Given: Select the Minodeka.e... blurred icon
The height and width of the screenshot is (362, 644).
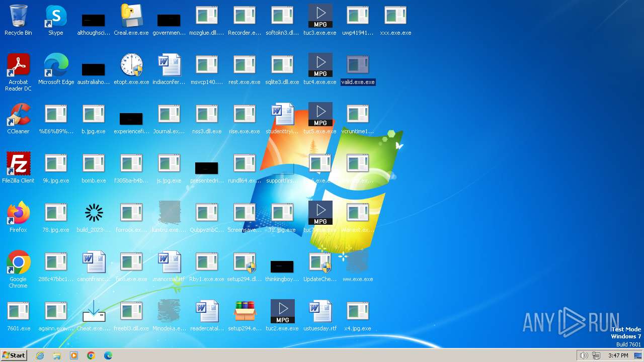Looking at the screenshot, I should [x=169, y=311].
